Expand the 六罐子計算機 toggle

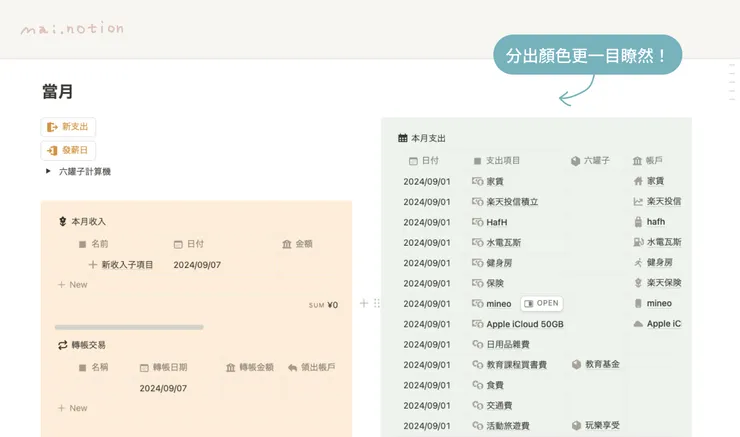click(48, 171)
